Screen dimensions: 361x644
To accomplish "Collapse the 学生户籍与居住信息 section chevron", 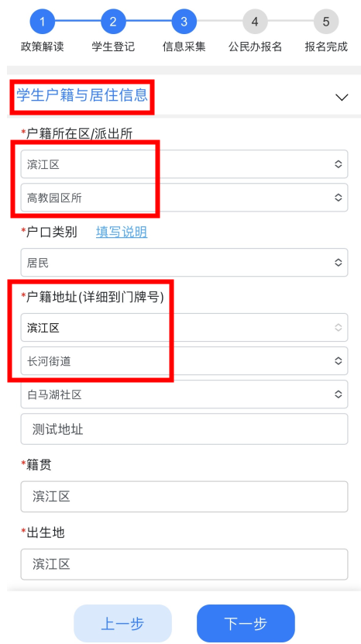I will 342,98.
